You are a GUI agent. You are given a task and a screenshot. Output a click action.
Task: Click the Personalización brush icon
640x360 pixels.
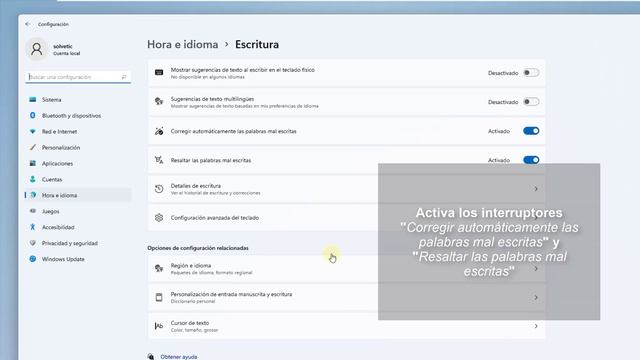tap(33, 147)
